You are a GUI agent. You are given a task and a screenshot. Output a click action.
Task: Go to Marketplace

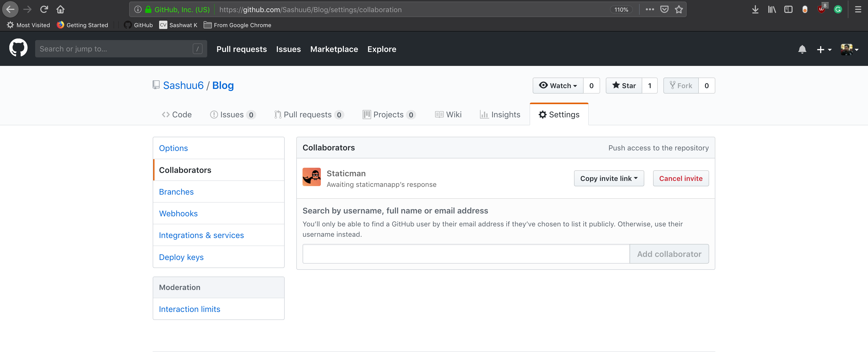[334, 49]
